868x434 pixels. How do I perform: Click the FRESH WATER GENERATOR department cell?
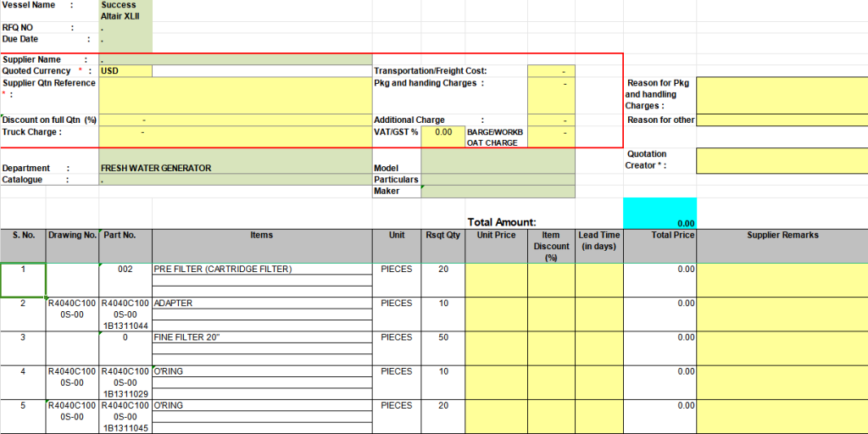pyautogui.click(x=235, y=168)
